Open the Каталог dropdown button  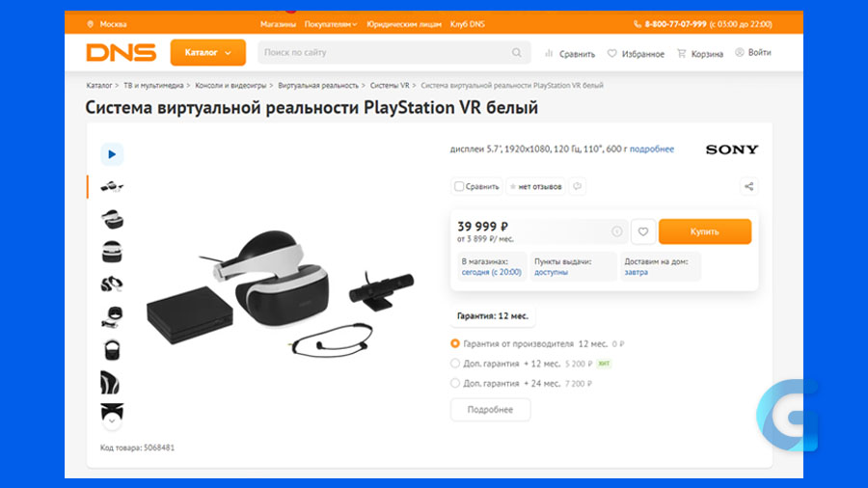pyautogui.click(x=208, y=53)
